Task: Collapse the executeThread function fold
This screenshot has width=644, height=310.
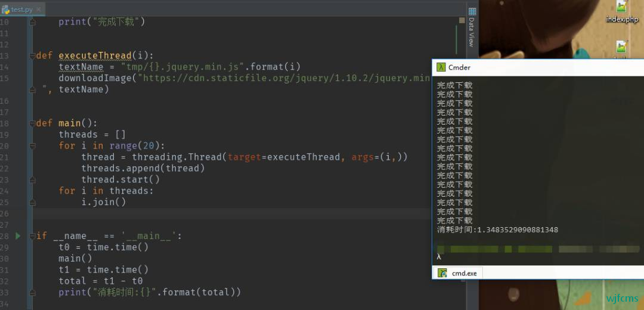Action: click(x=32, y=56)
